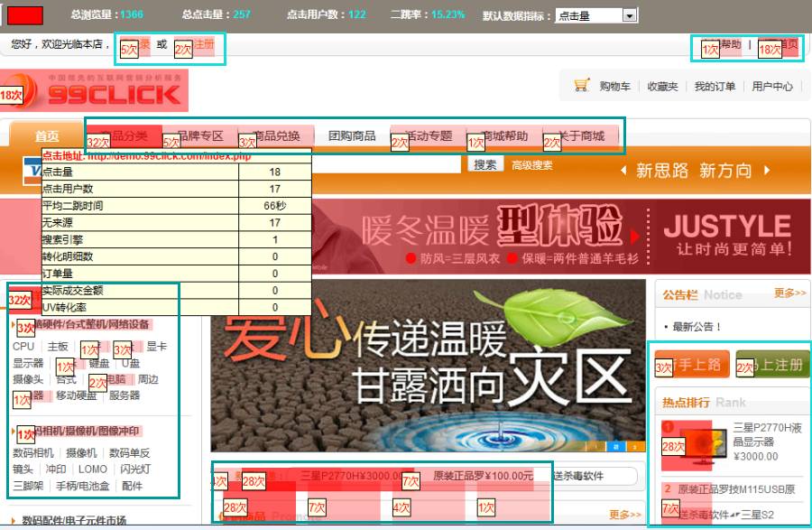The height and width of the screenshot is (530, 812).
Task: Click previous arrow beside 新思路
Action: pos(623,170)
